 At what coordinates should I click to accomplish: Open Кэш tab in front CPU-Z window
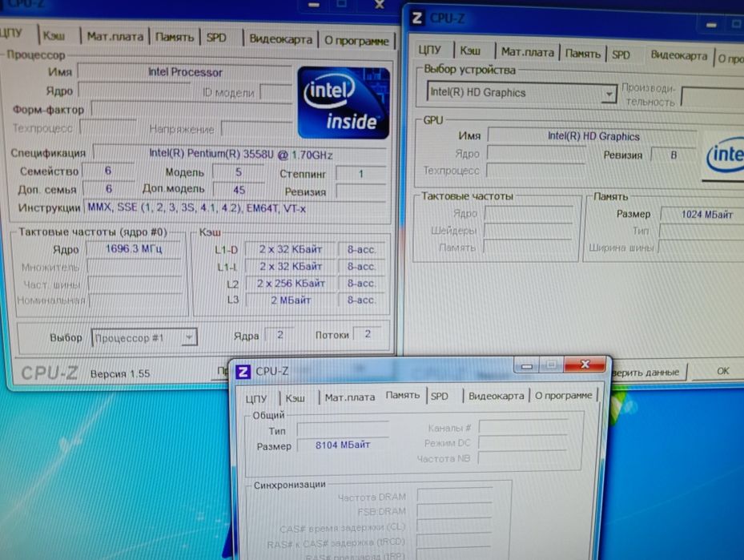point(296,397)
